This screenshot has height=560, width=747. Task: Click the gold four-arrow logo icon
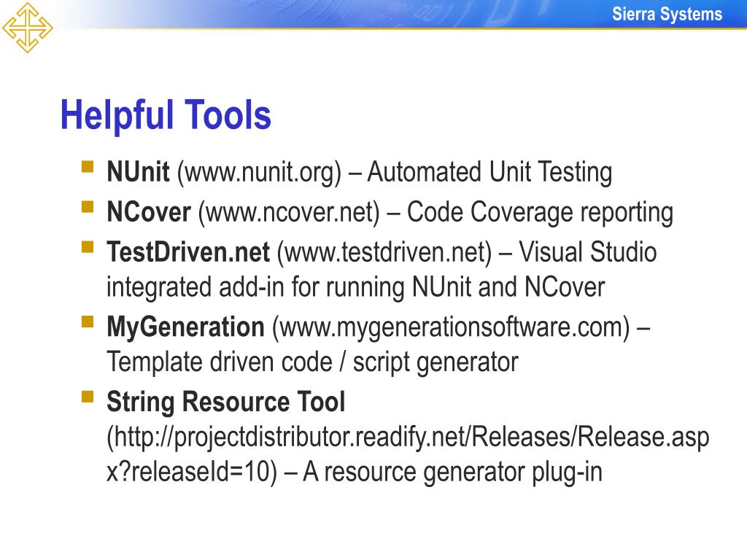pos(27,28)
